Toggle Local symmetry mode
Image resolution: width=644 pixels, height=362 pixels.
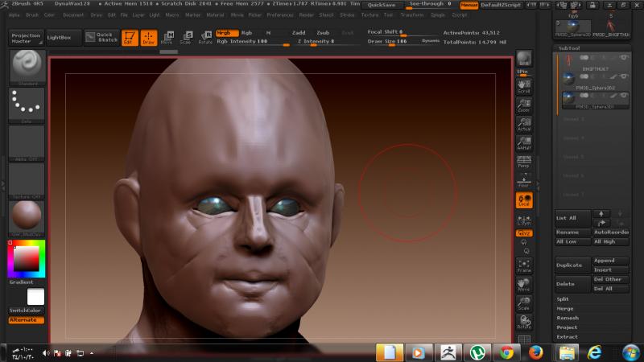coord(524,200)
